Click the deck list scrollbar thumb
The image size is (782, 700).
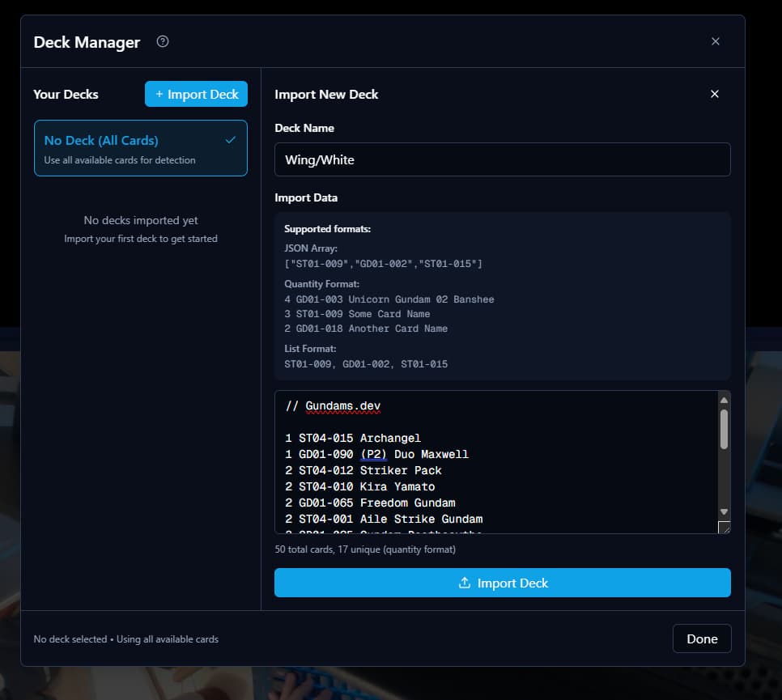pos(724,428)
